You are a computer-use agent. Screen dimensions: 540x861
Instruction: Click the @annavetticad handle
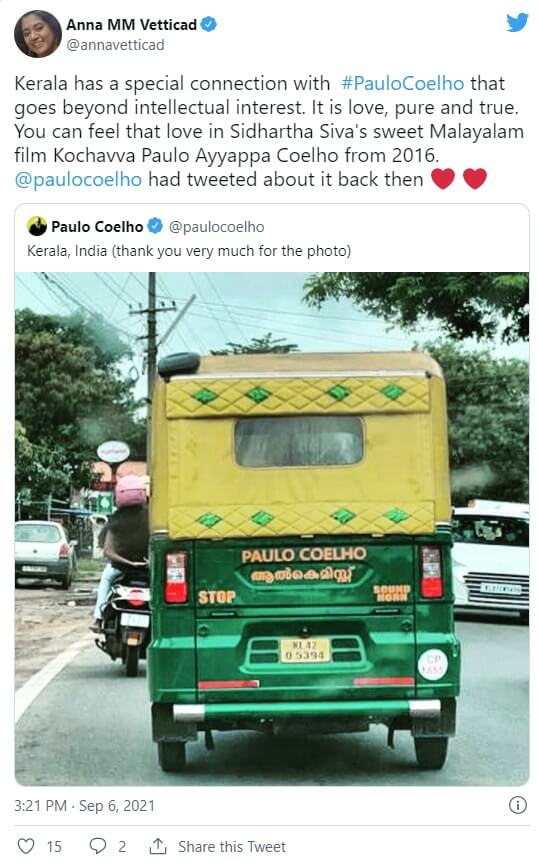pos(115,45)
